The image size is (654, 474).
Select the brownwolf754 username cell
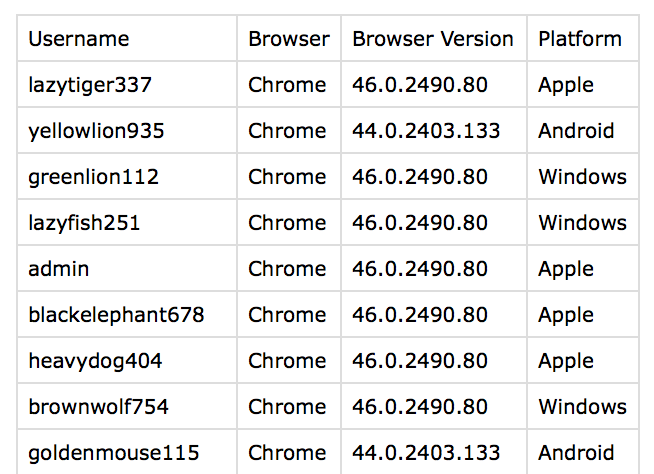[x=127, y=406]
